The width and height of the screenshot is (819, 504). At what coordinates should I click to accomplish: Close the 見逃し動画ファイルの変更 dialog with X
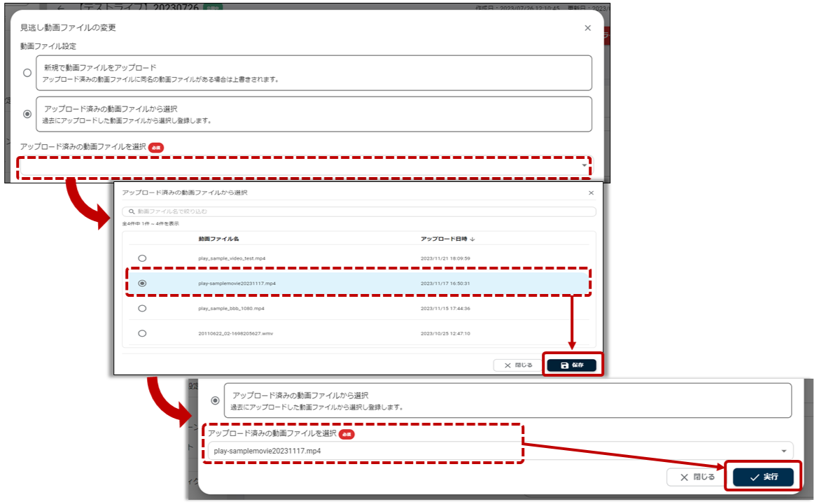point(587,28)
